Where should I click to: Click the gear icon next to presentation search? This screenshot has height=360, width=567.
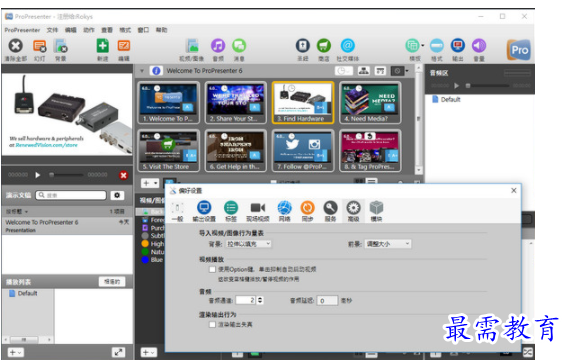point(117,195)
